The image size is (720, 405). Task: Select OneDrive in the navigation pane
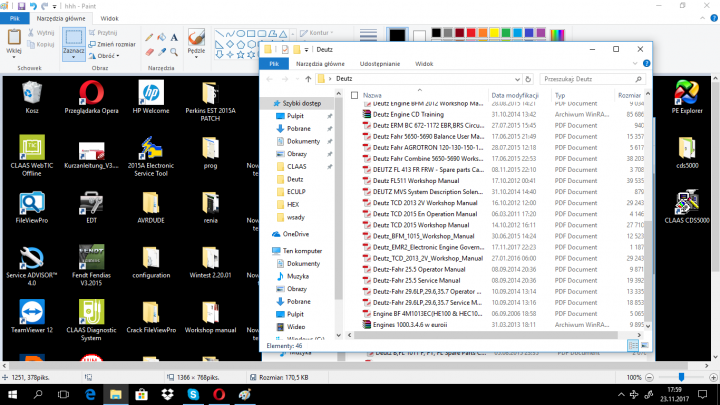point(296,233)
